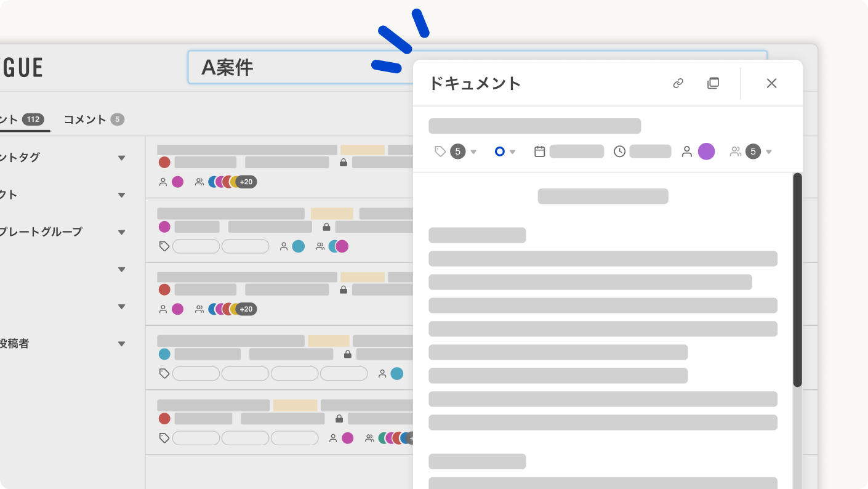Click the tag icon on the second list row
The image size is (868, 489).
[164, 246]
